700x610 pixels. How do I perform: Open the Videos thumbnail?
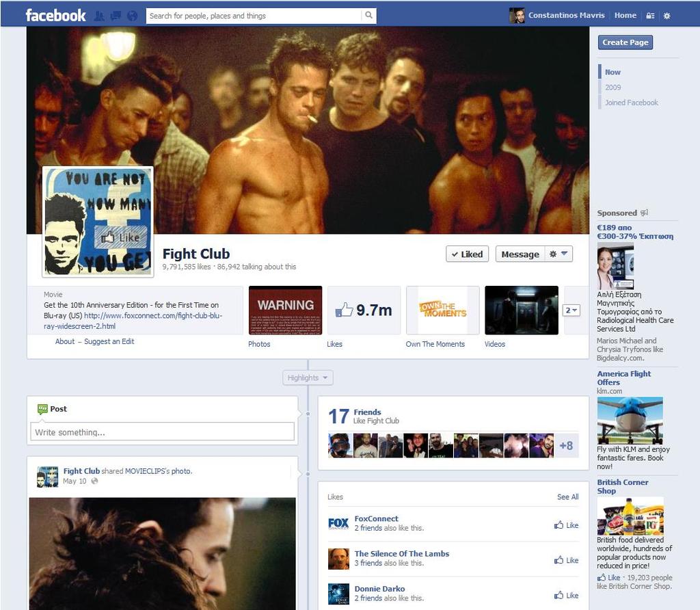click(522, 310)
